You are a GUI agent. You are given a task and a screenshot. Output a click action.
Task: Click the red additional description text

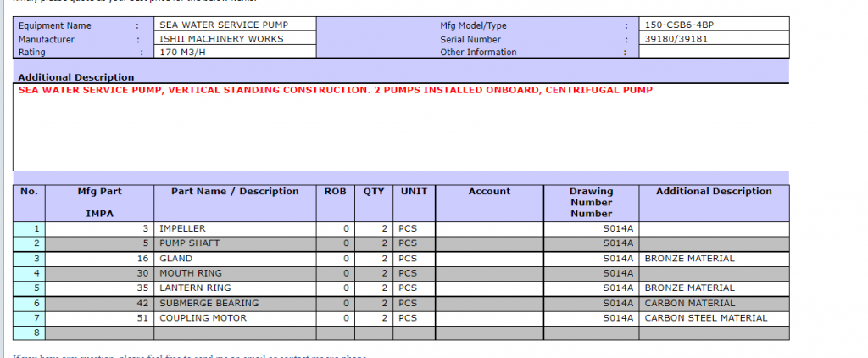pyautogui.click(x=335, y=90)
